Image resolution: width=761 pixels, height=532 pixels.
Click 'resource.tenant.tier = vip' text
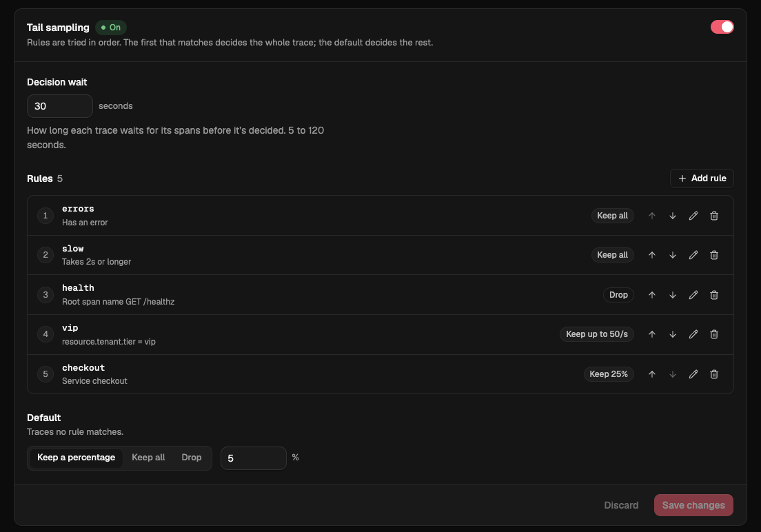coord(109,342)
